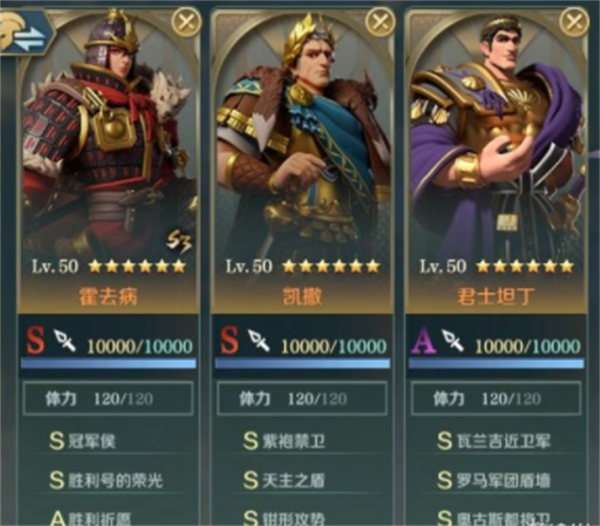
Task: Click the blue troop bar under 霍去病
Action: click(109, 363)
